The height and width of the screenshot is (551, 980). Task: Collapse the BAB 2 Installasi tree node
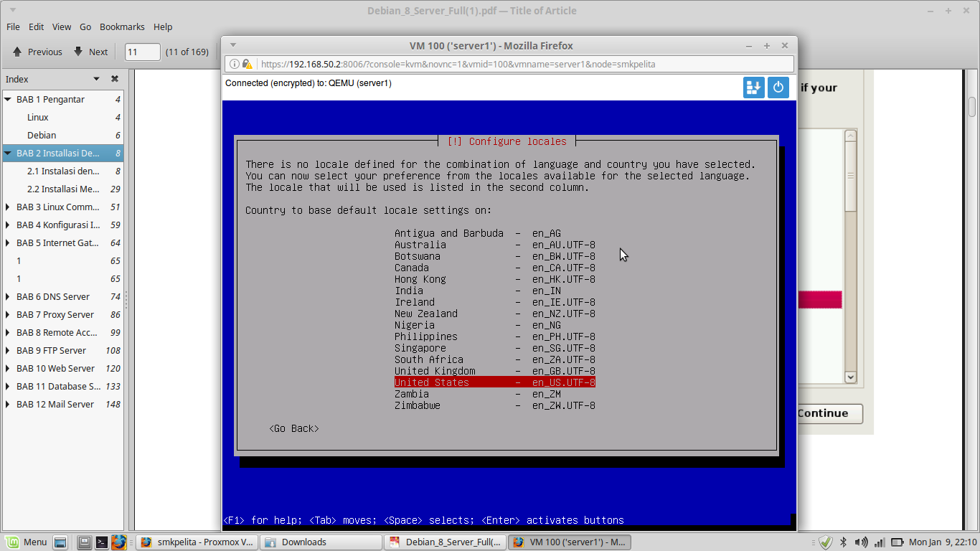pyautogui.click(x=8, y=153)
